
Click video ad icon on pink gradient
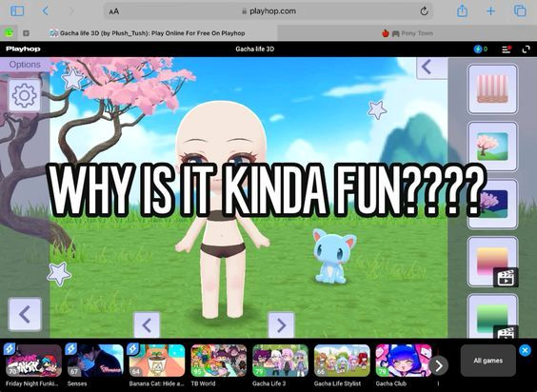[506, 277]
